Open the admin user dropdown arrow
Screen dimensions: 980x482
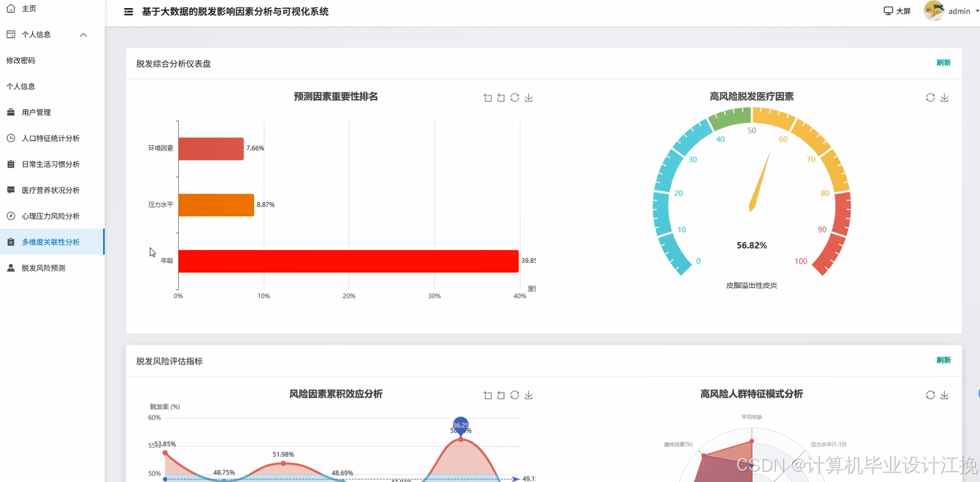click(x=977, y=11)
